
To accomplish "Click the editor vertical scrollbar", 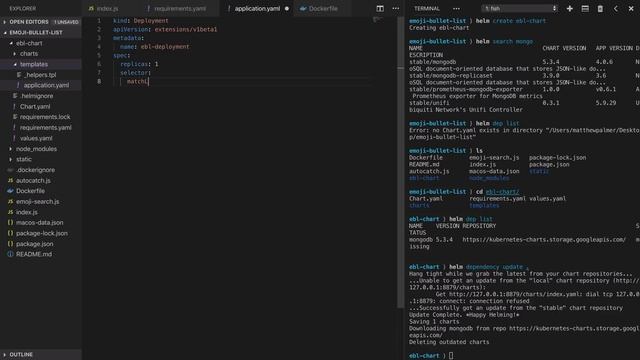I will click(400, 163).
